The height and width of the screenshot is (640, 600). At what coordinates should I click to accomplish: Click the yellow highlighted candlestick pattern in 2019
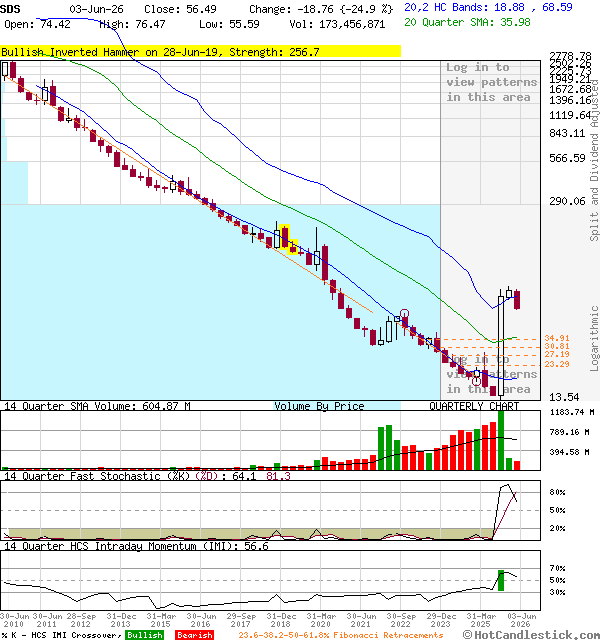tap(288, 239)
